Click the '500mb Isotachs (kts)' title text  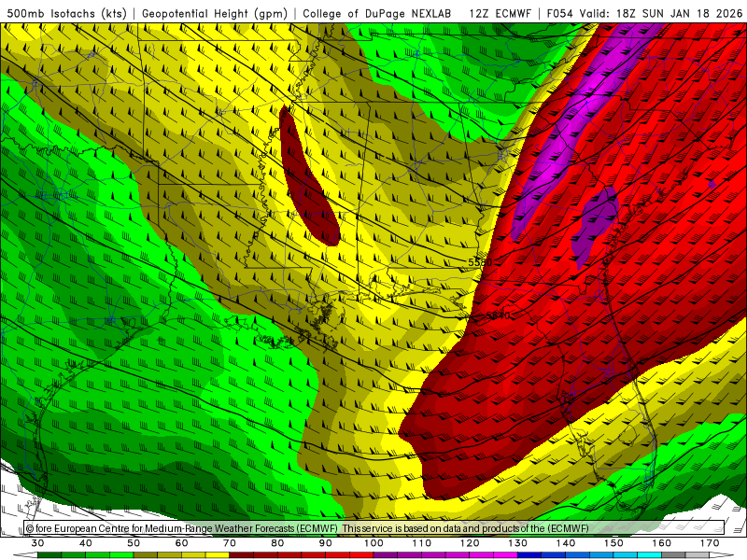(x=66, y=13)
